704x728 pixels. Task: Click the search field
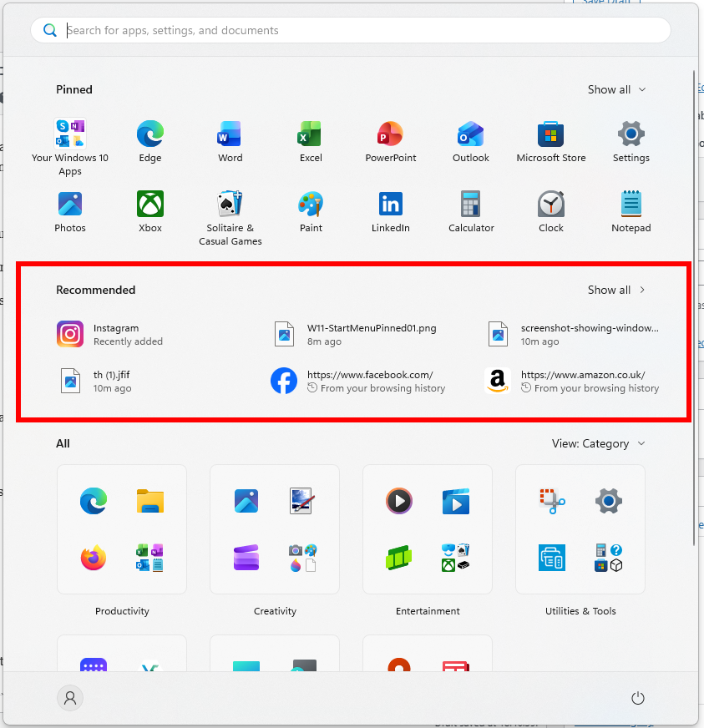click(351, 30)
